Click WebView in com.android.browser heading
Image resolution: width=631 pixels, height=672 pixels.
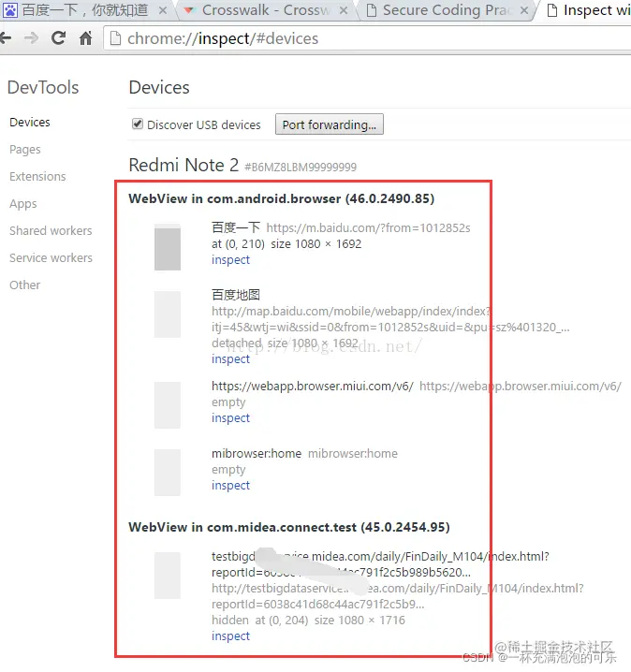(281, 198)
